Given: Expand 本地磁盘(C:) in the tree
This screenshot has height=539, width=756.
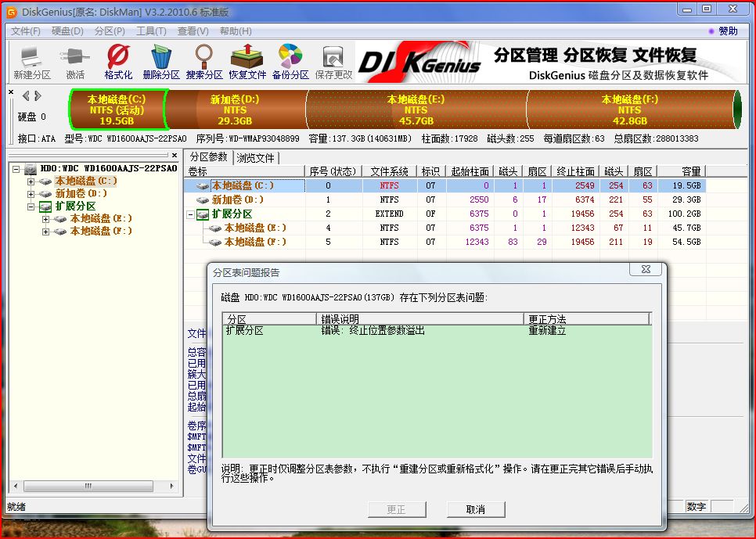Looking at the screenshot, I should 31,181.
